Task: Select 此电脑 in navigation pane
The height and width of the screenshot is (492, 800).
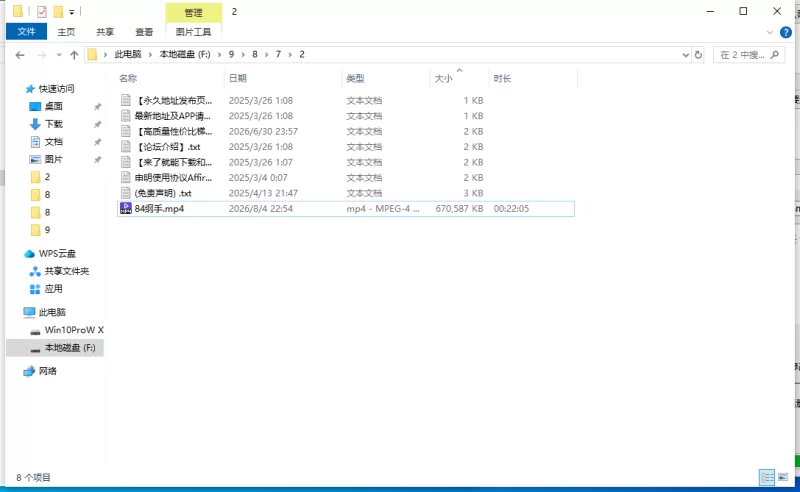Action: tap(52, 312)
